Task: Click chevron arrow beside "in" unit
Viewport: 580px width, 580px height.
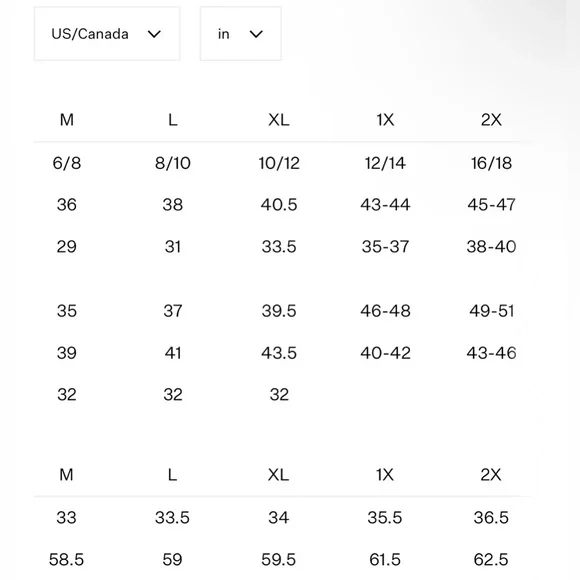Action: point(256,34)
